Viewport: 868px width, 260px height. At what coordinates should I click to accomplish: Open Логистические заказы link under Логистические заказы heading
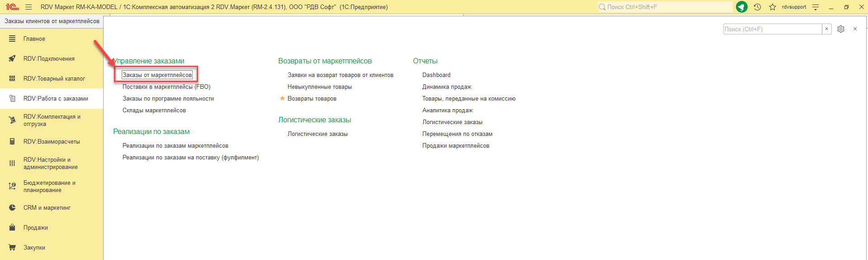318,134
